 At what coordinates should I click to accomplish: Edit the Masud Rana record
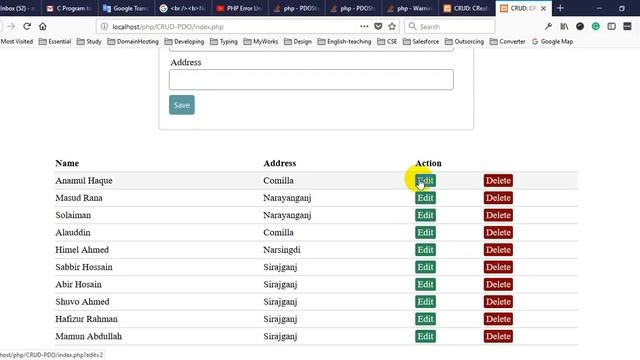click(425, 198)
